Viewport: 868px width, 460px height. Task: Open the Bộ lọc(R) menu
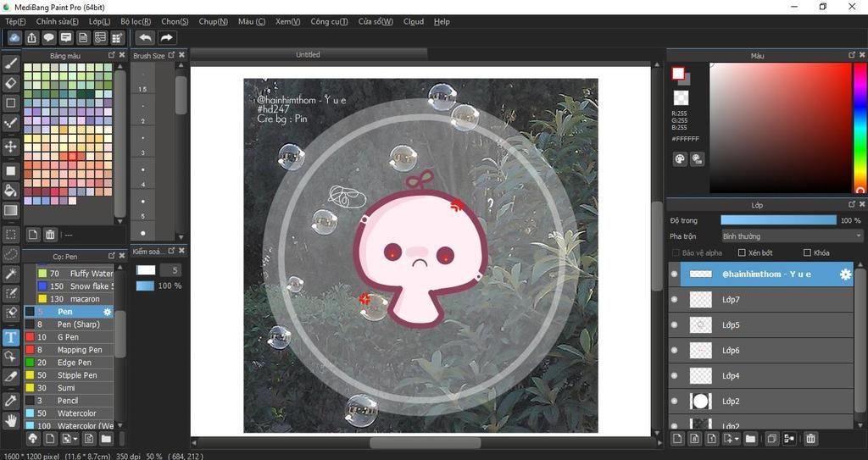tap(136, 21)
